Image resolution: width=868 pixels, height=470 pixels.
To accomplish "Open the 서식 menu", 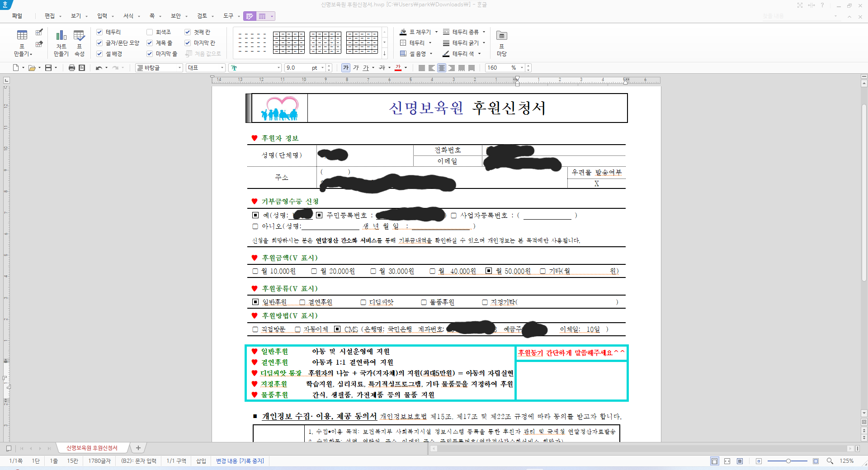I will [x=128, y=16].
